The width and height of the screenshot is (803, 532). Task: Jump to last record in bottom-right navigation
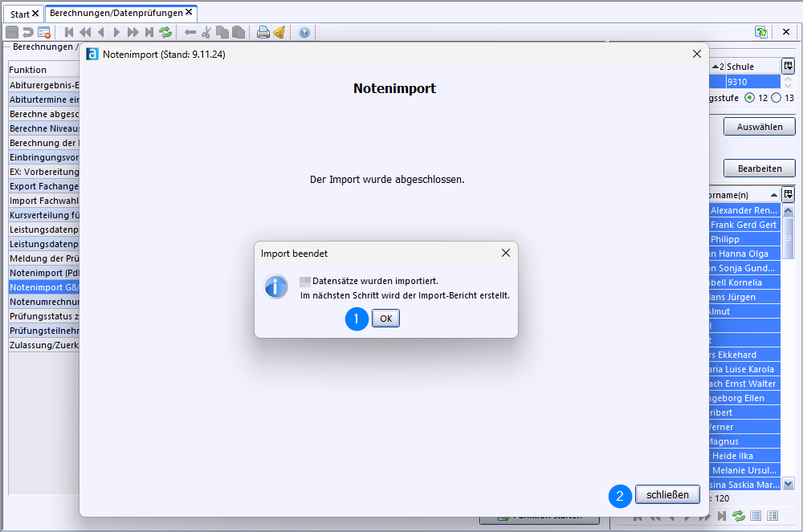coord(722,516)
